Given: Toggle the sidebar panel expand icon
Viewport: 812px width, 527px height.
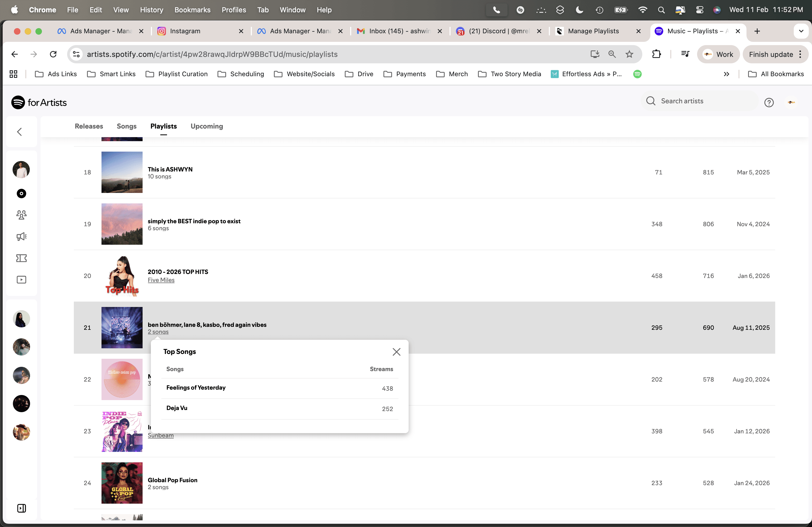Looking at the screenshot, I should (21, 508).
